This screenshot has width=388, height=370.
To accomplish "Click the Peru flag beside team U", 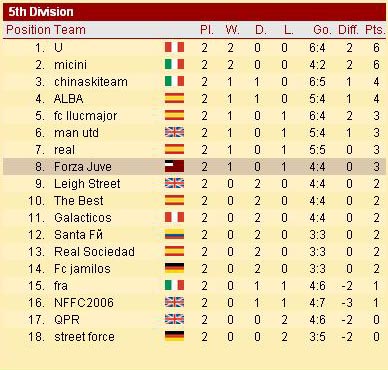I will [x=174, y=47].
